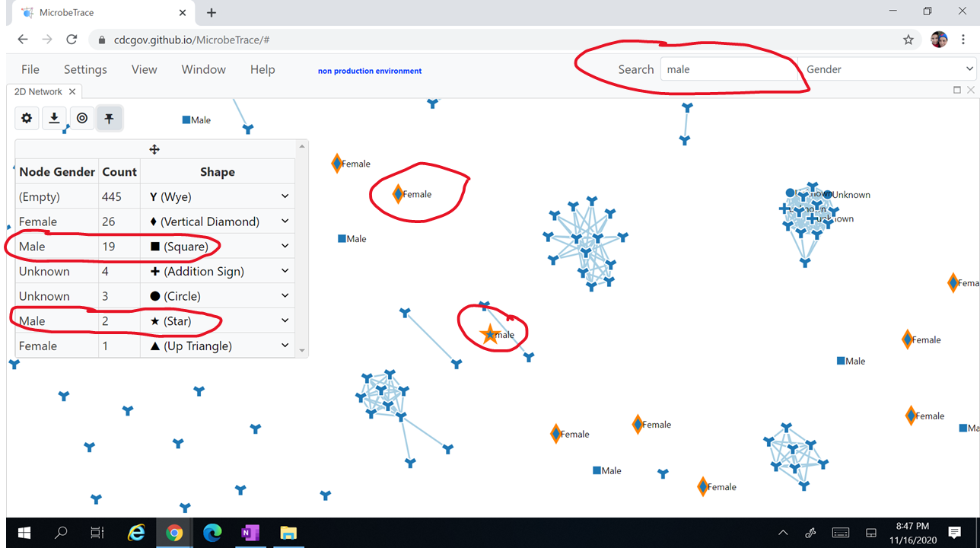The height and width of the screenshot is (548, 980).
Task: Recenter the view using the target icon
Action: tap(82, 118)
